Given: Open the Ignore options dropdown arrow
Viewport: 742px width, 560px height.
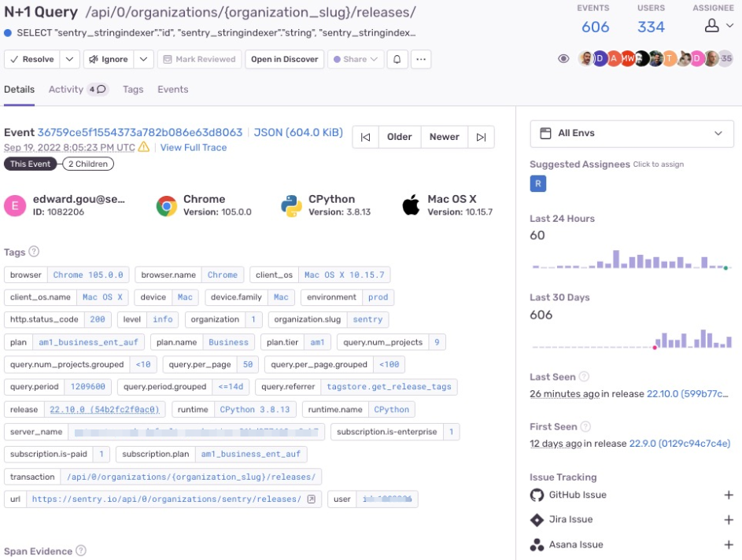Looking at the screenshot, I should pyautogui.click(x=143, y=59).
